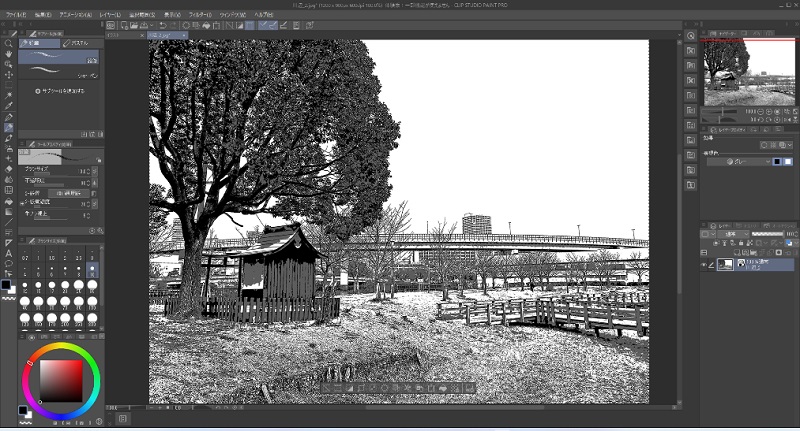
Task: Click the white expression color swatch
Action: click(788, 161)
